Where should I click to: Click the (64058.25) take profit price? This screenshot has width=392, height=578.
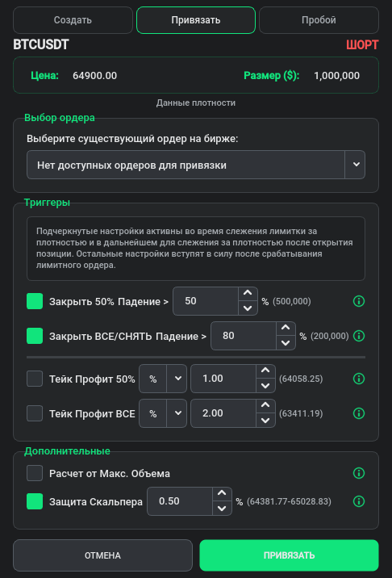301,379
